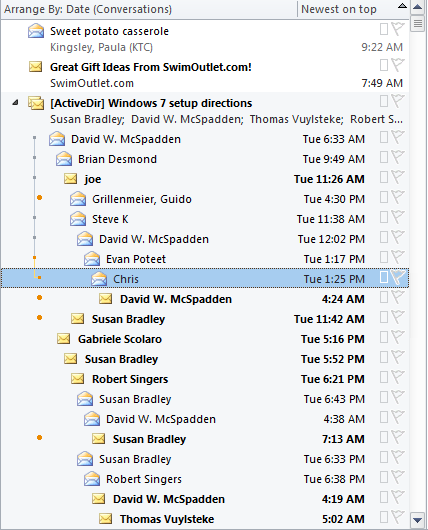Click category box for SwimOutlet.com message
Image resolution: width=428 pixels, height=530 pixels.
(x=384, y=65)
